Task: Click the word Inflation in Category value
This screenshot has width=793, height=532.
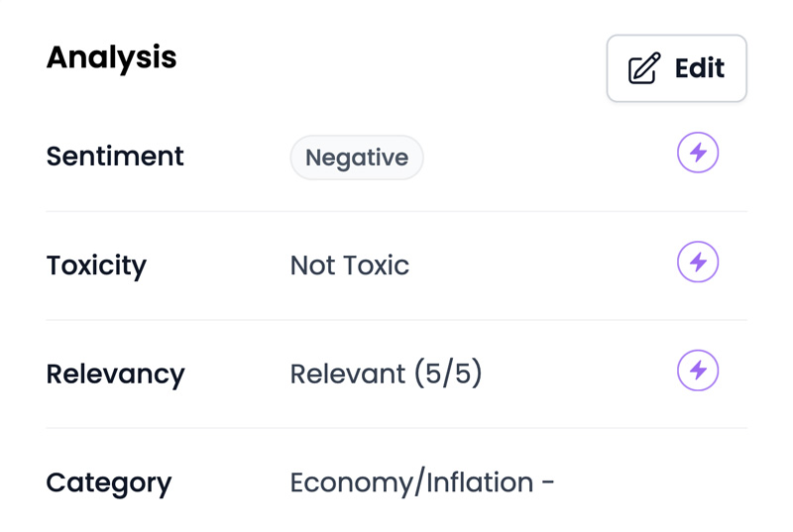Action: 480,482
